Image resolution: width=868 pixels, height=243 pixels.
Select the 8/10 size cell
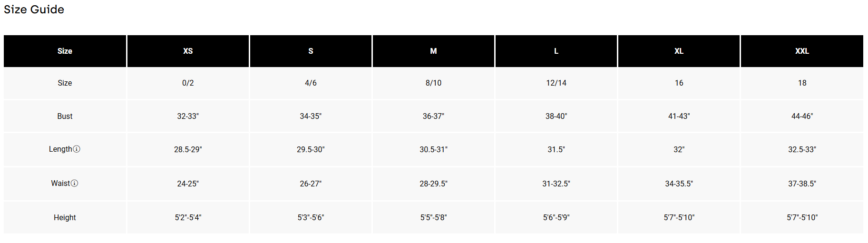tap(433, 83)
